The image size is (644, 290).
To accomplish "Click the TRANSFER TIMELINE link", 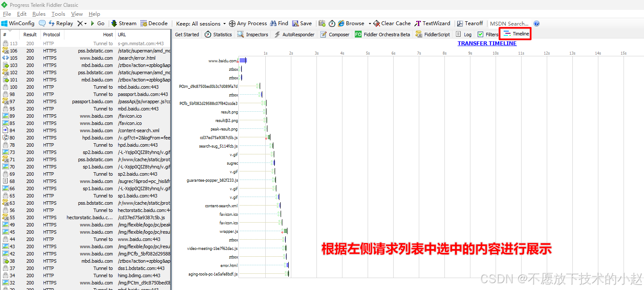I will (487, 43).
